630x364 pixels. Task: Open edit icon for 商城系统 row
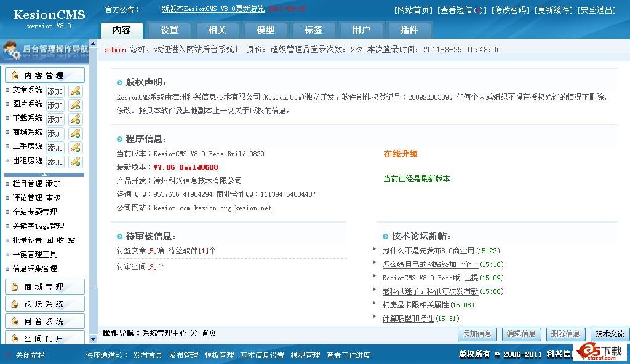(x=76, y=133)
